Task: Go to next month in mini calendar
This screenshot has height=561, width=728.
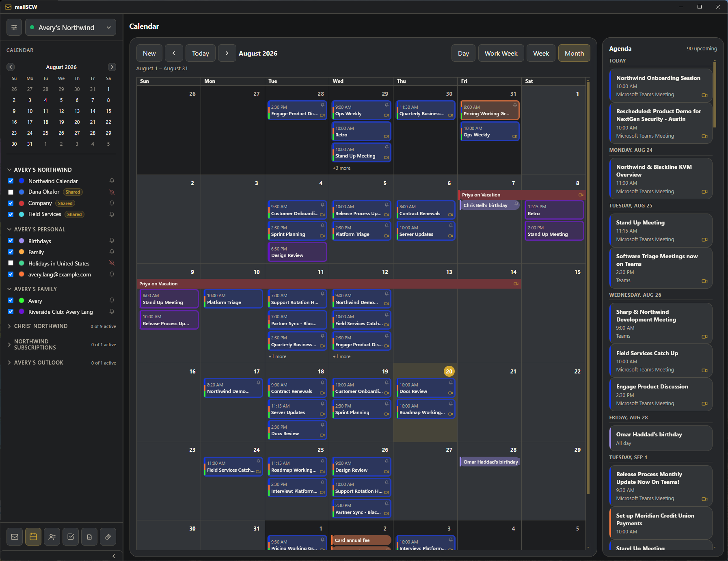Action: tap(112, 67)
